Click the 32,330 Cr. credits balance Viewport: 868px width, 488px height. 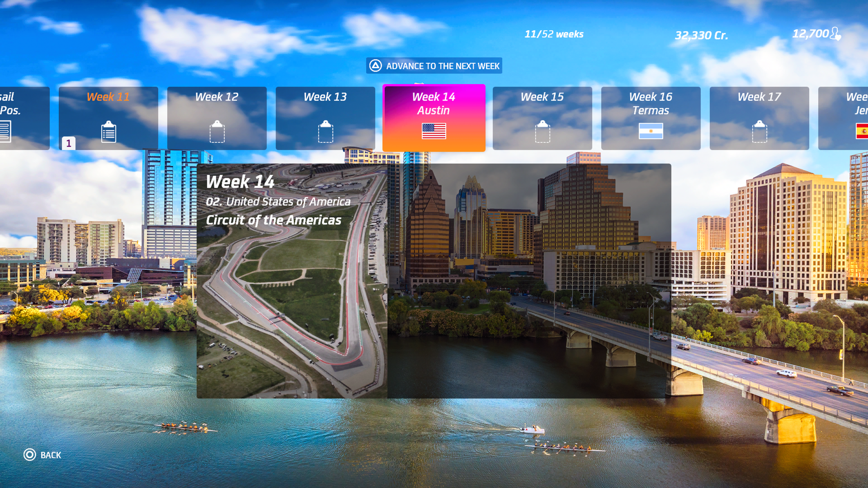(x=701, y=35)
